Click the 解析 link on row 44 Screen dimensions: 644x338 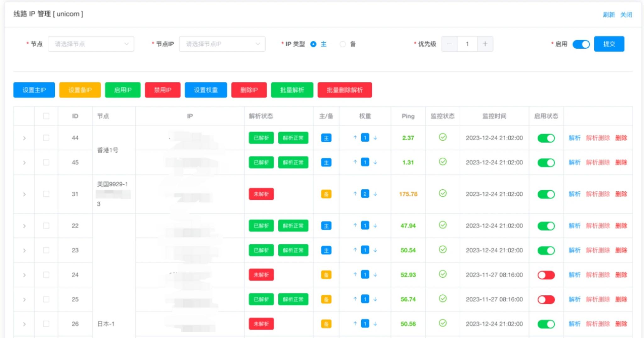tap(575, 138)
